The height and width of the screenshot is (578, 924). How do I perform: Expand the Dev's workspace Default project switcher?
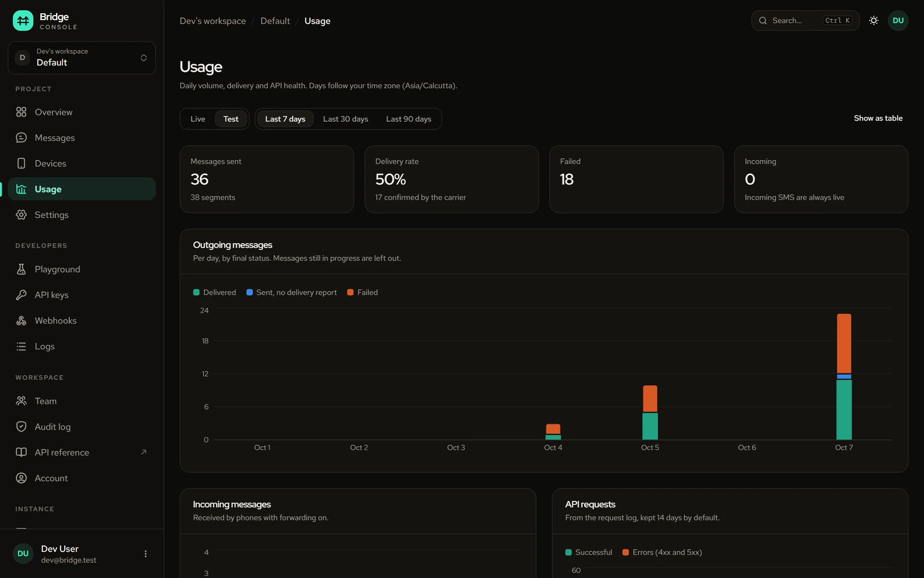click(82, 57)
